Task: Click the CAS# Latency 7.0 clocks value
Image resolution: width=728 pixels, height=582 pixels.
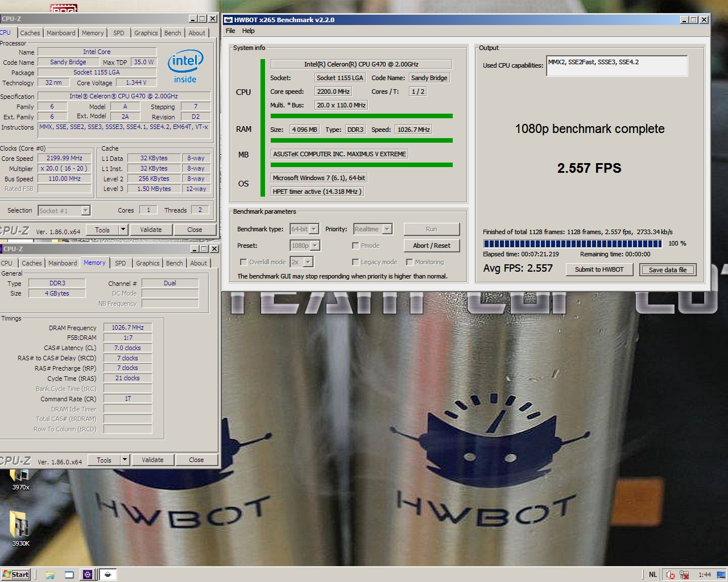Action: pyautogui.click(x=128, y=348)
